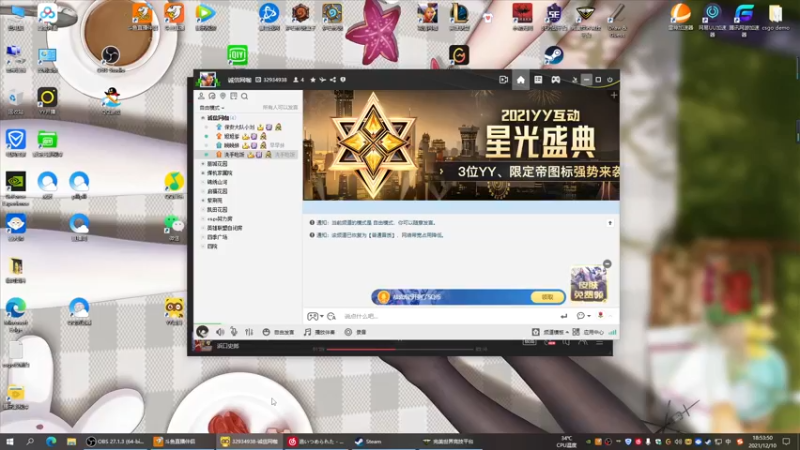Viewport: 800px width, 450px height.
Task: Expand the 紫荆苑 sub-channel
Action: (203, 201)
